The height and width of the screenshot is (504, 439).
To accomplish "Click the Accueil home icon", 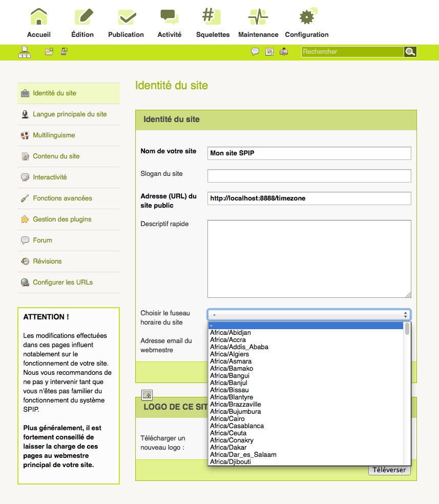I will pos(39,17).
